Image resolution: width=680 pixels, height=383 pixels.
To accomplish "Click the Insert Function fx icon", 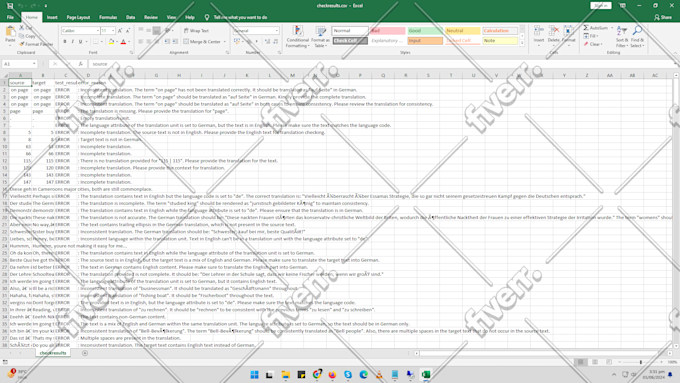I will tap(81, 64).
